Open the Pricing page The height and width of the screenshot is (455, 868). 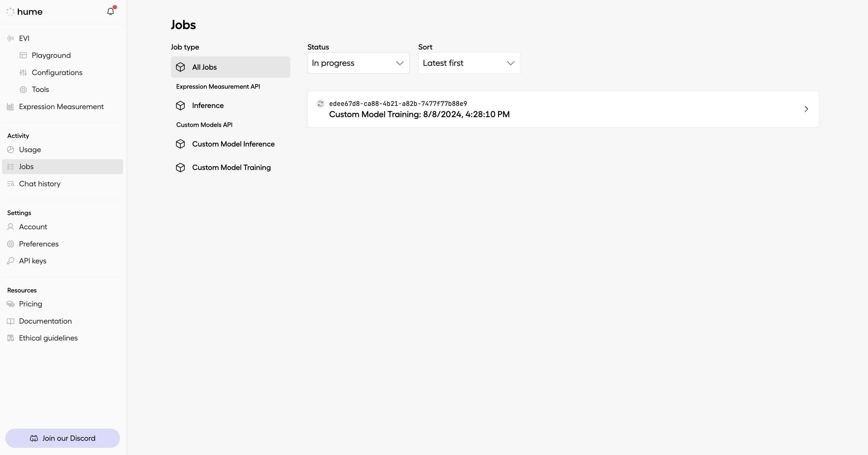point(30,303)
